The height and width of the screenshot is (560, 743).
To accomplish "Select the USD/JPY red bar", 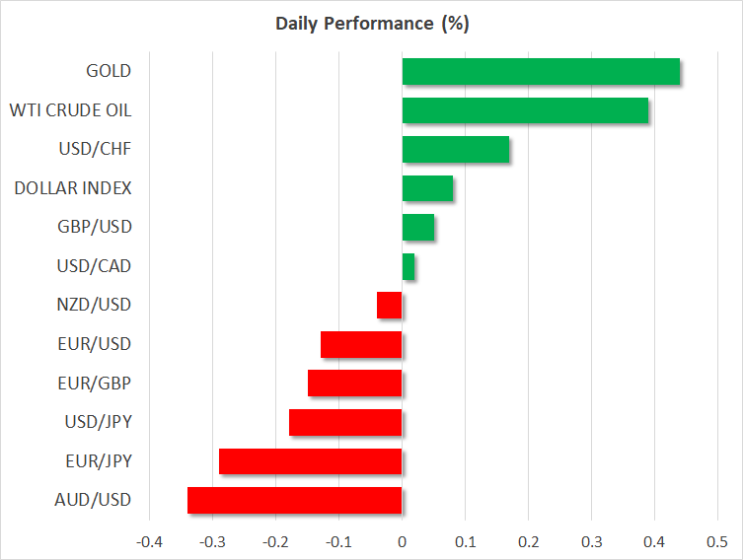I will click(345, 422).
